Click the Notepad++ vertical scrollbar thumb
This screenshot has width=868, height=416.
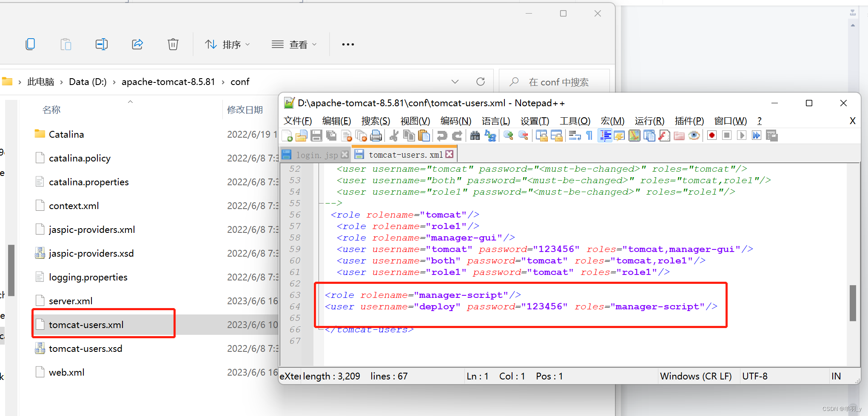pos(853,303)
